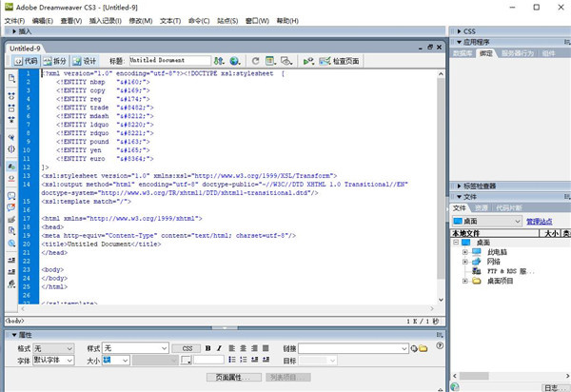Open the Link (链接) dropdown
571x392 pixels.
click(353, 348)
